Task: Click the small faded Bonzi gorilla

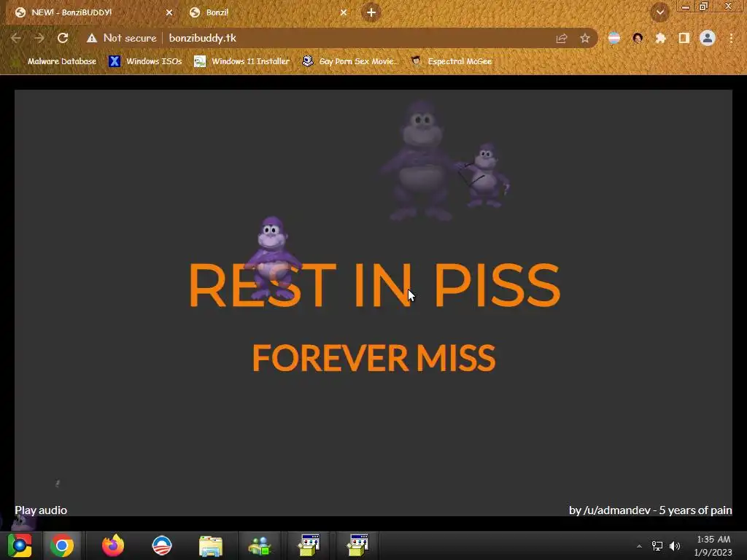Action: [485, 176]
